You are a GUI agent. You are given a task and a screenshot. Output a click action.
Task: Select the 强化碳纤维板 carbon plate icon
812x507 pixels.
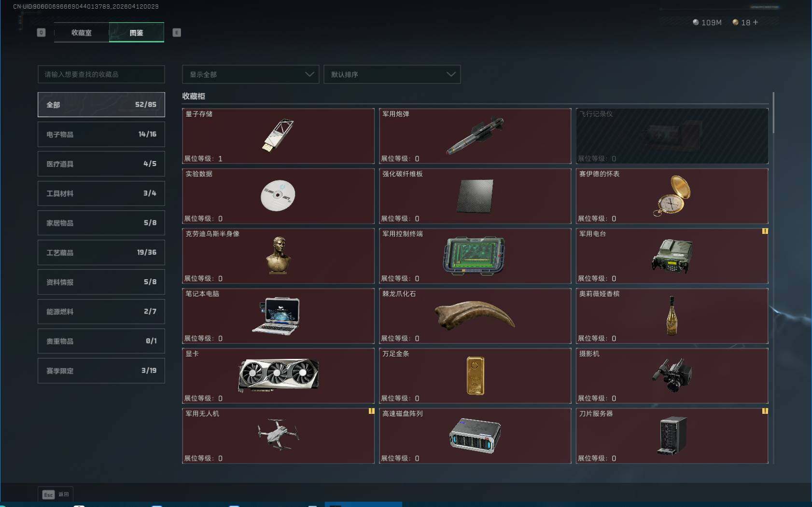pyautogui.click(x=475, y=196)
